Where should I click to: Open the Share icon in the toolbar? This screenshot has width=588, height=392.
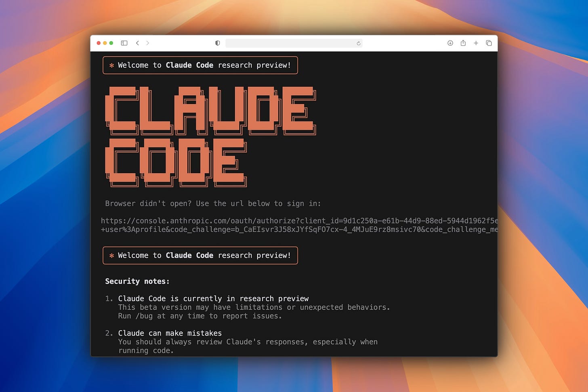point(463,43)
